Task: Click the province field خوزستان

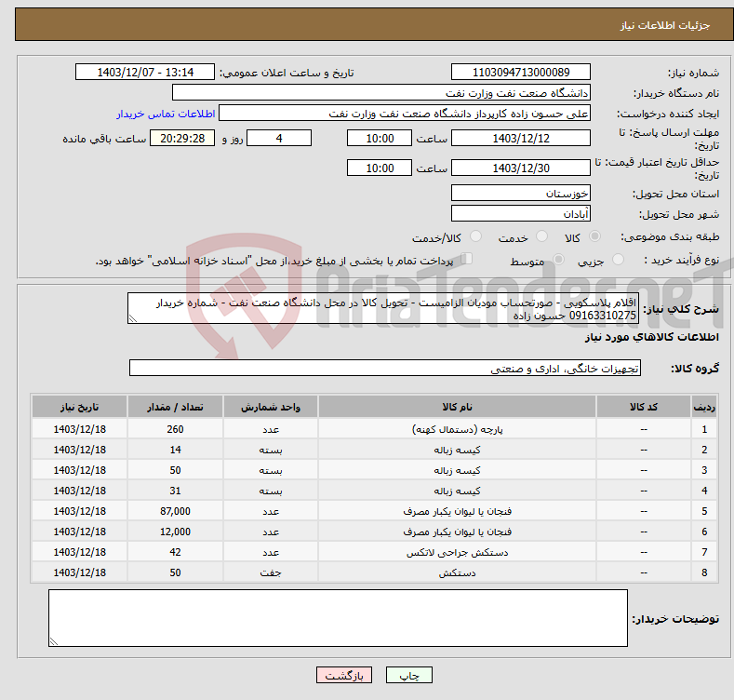Action: coord(521,193)
